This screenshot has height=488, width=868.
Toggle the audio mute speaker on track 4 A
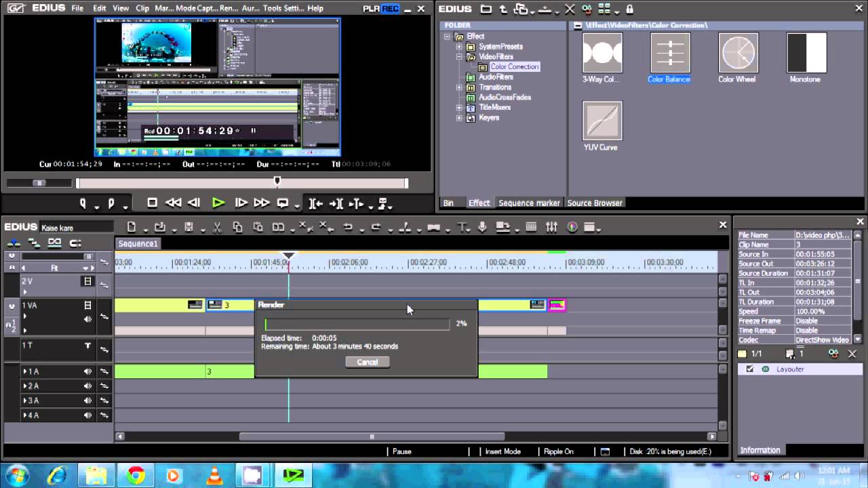(x=87, y=415)
